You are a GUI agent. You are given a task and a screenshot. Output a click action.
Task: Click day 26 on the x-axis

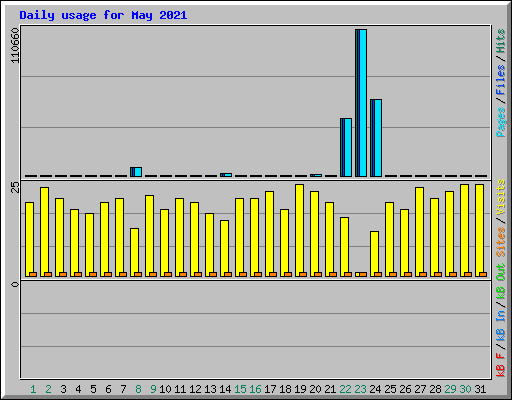tap(405, 389)
